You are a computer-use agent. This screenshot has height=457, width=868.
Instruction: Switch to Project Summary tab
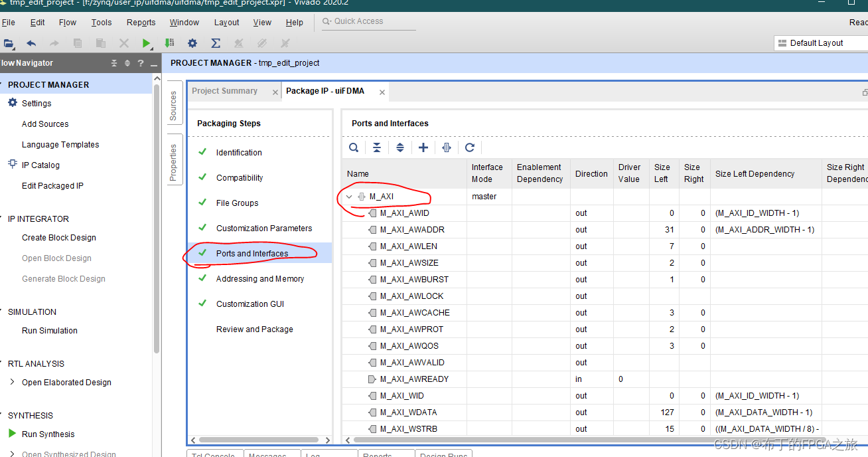click(225, 91)
